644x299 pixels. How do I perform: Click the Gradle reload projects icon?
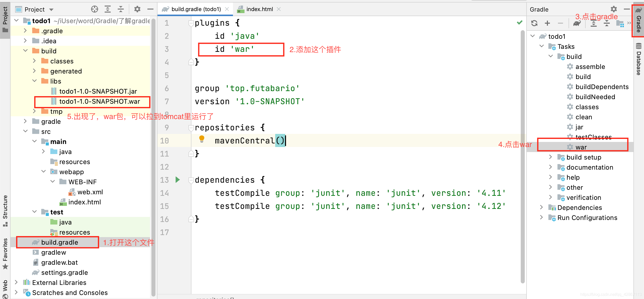click(x=534, y=23)
